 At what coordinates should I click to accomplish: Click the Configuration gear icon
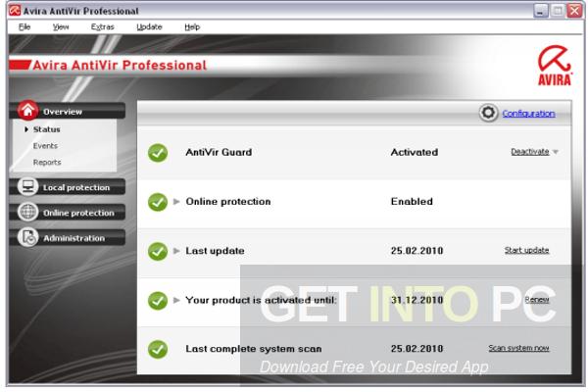488,114
